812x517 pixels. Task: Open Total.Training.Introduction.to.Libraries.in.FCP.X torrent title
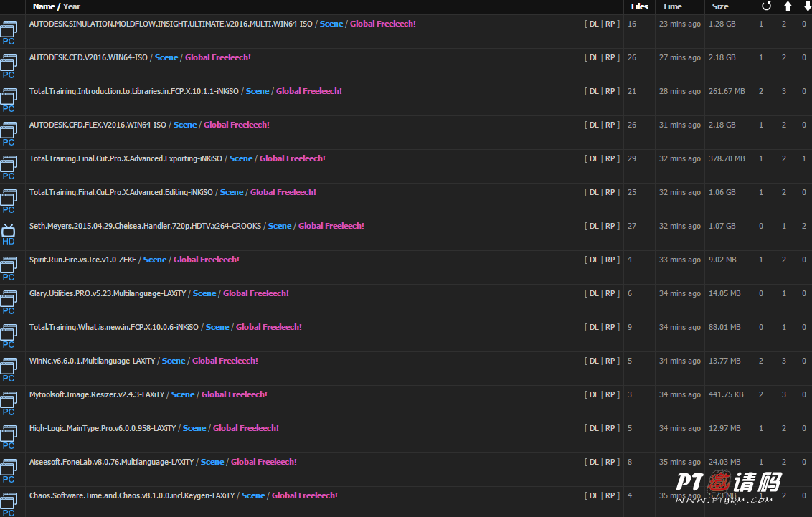click(x=134, y=91)
